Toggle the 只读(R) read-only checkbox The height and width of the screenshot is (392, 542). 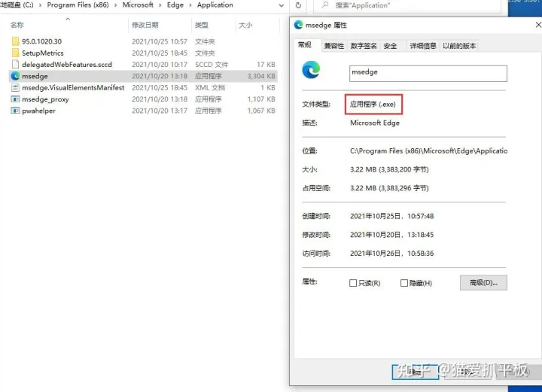[x=353, y=283]
